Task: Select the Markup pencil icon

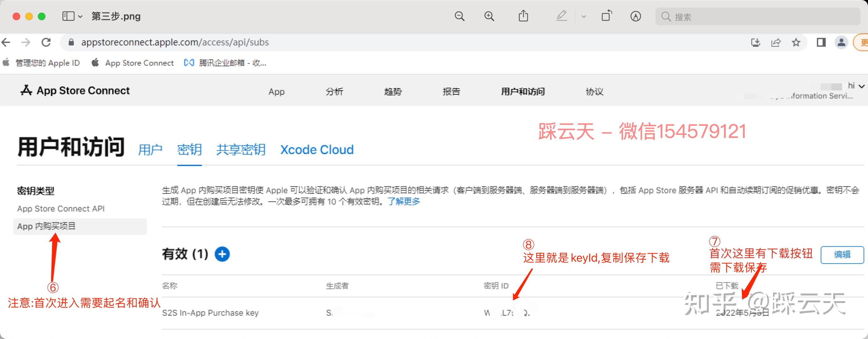Action: coord(561,16)
